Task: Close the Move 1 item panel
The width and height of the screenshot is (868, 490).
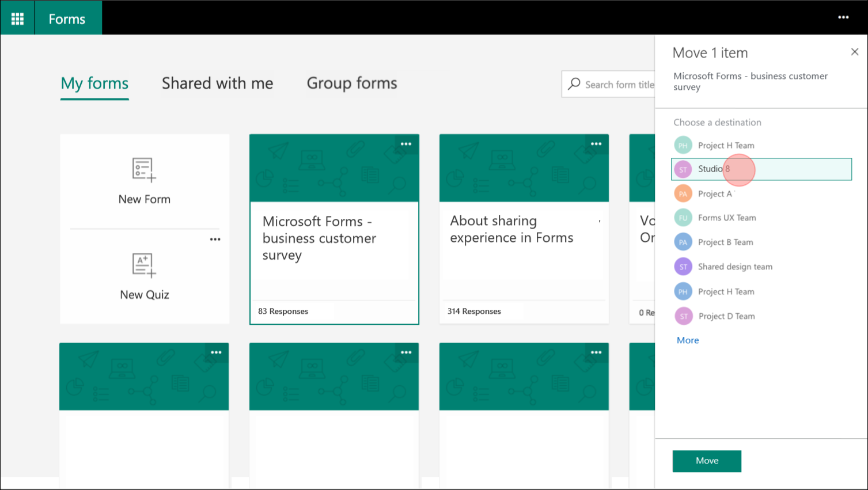Action: (x=854, y=51)
